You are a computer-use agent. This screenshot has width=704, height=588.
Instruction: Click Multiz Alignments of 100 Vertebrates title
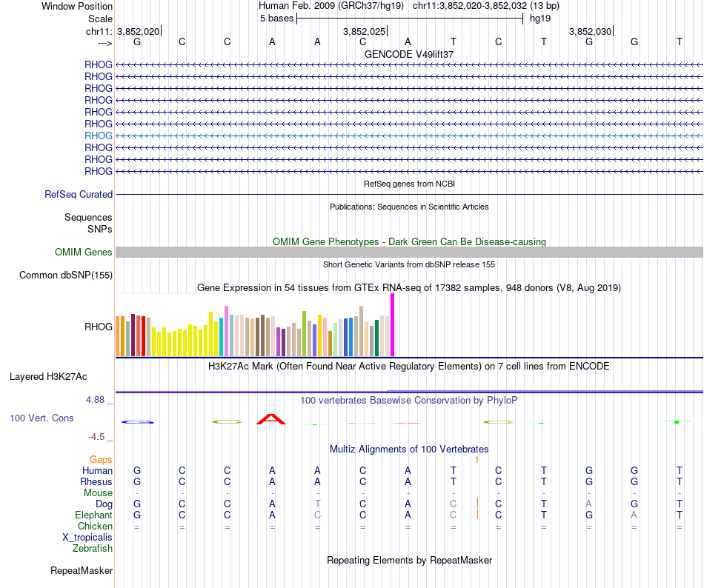[409, 450]
